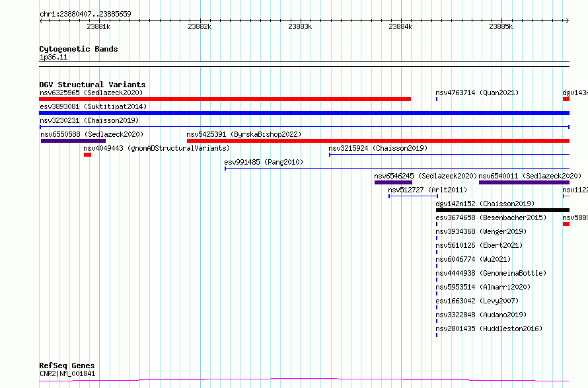Viewport: 588px width, 388px height.
Task: Click the nsv6325965 (Sedlazeck2020) red variant bar
Action: [x=225, y=99]
